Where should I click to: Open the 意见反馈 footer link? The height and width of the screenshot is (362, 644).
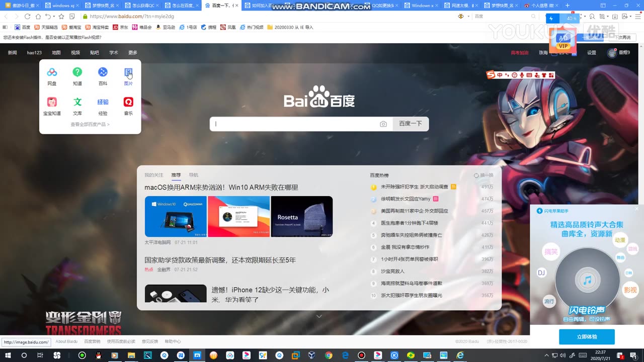[150, 341]
